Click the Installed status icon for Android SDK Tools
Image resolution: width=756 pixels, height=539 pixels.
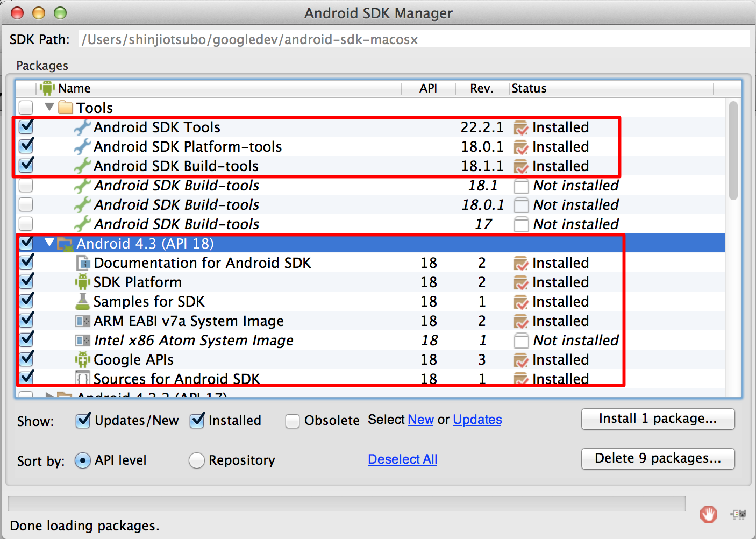coord(521,127)
